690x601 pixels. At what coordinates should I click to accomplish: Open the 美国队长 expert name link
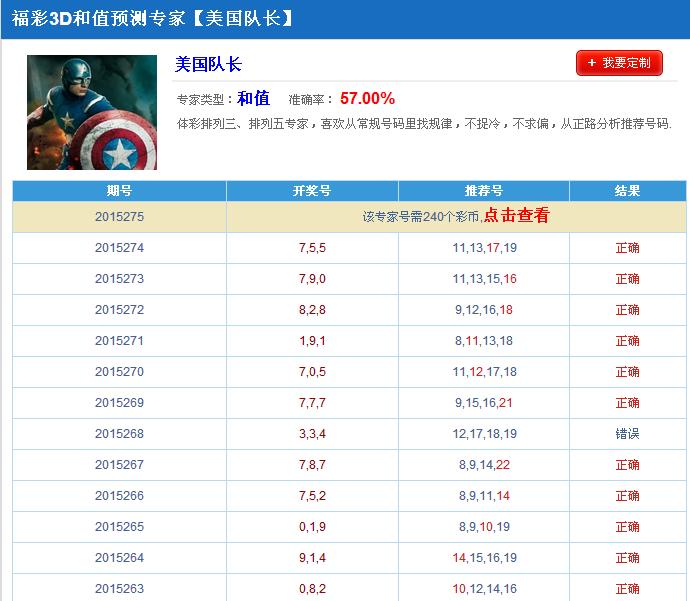coord(208,64)
